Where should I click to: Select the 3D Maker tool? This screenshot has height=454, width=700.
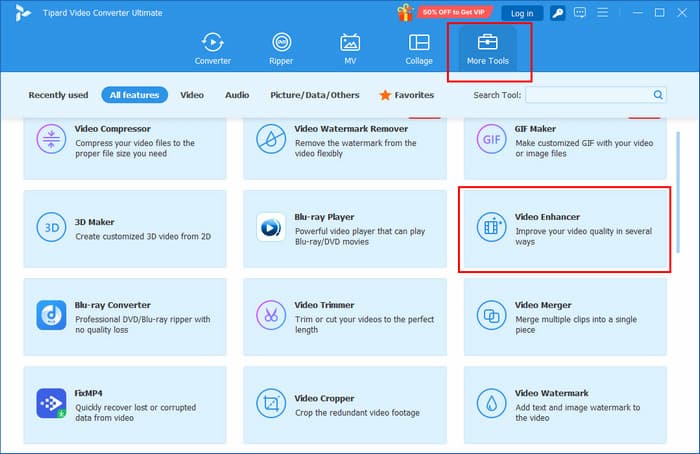(124, 228)
